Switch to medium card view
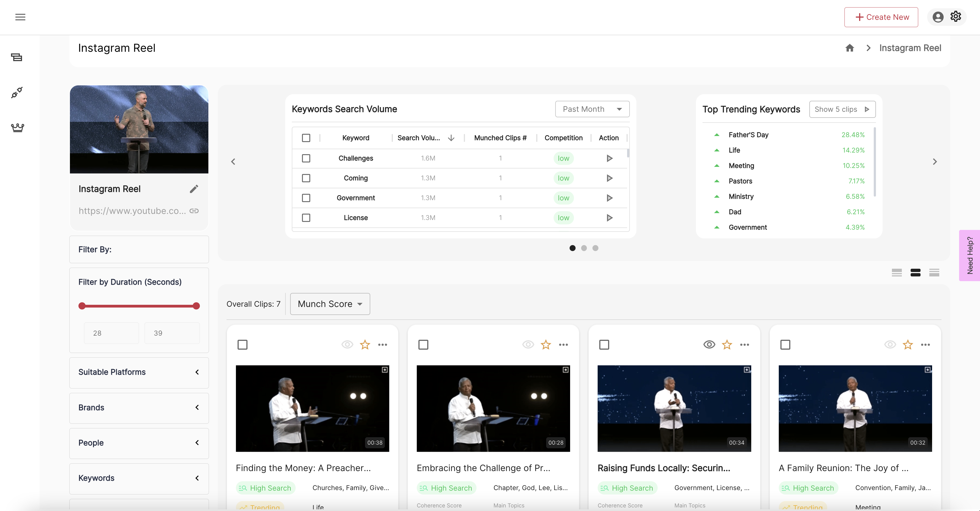The image size is (980, 511). pos(915,272)
